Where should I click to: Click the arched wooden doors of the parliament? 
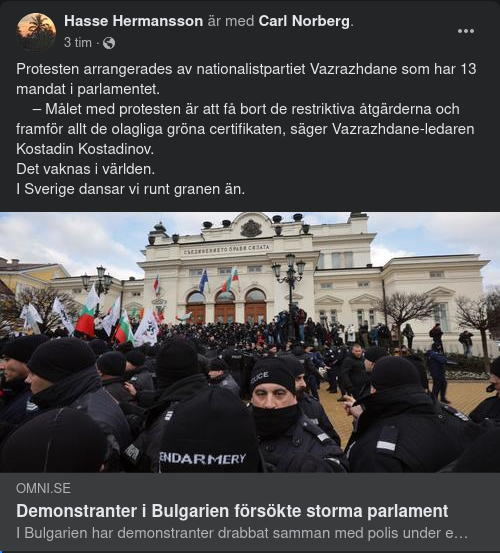click(x=226, y=307)
